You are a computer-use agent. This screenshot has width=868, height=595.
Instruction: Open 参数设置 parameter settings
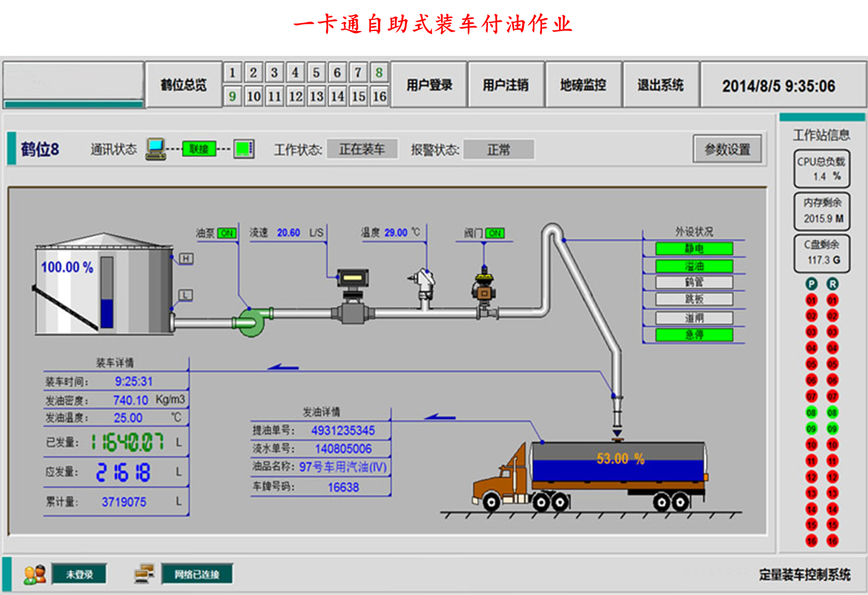tap(727, 150)
